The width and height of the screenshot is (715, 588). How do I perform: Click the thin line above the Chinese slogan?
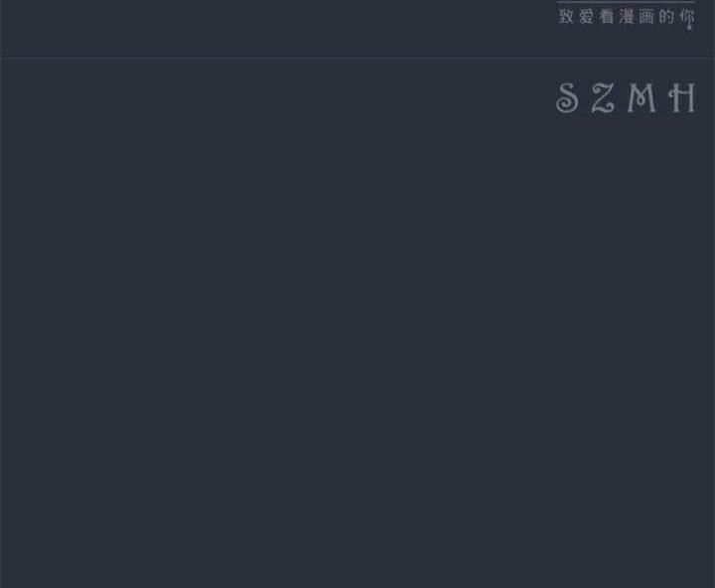click(626, 1)
